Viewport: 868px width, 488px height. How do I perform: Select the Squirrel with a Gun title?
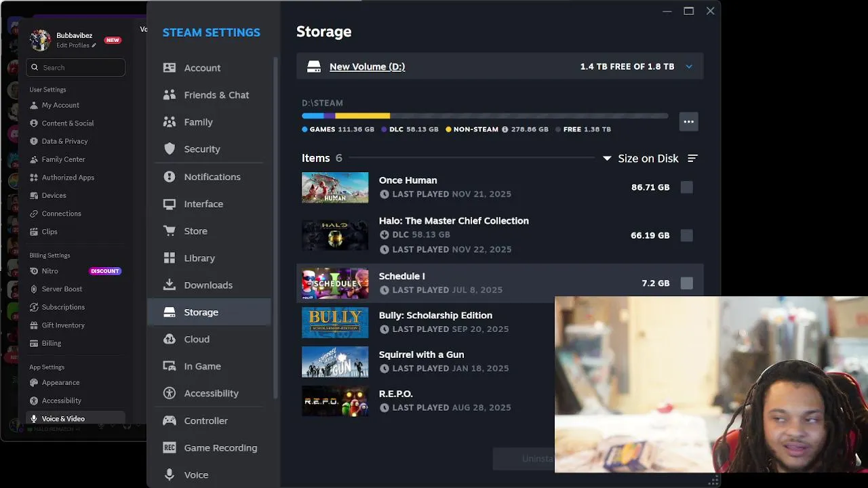pos(421,354)
